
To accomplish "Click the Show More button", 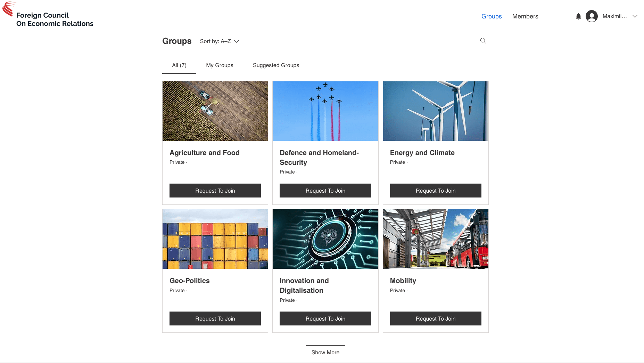I will (x=325, y=352).
